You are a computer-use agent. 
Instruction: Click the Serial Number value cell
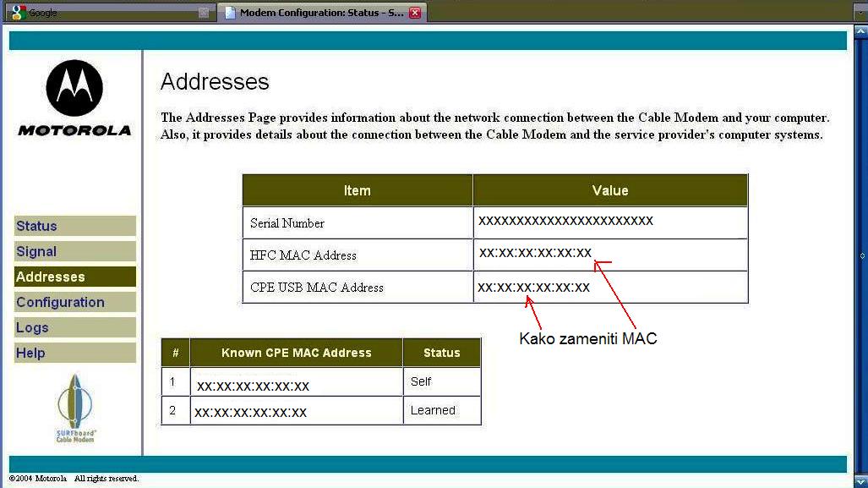pos(565,222)
